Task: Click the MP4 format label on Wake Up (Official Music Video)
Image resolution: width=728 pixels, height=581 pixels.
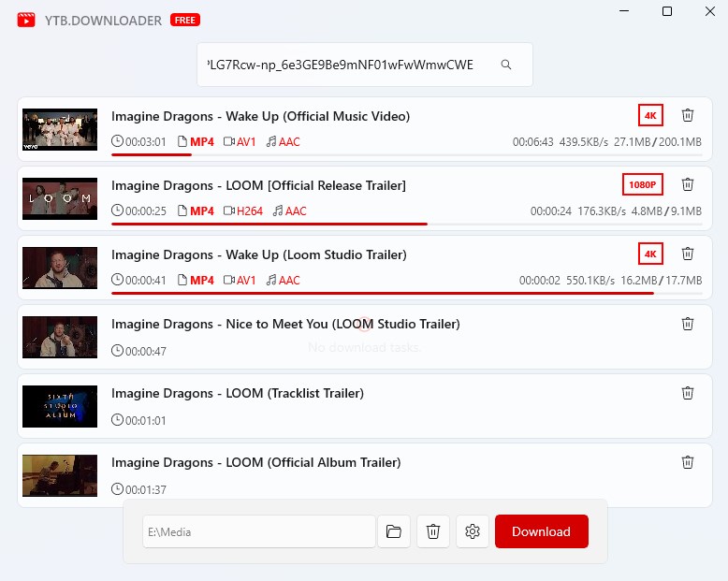Action: [202, 141]
